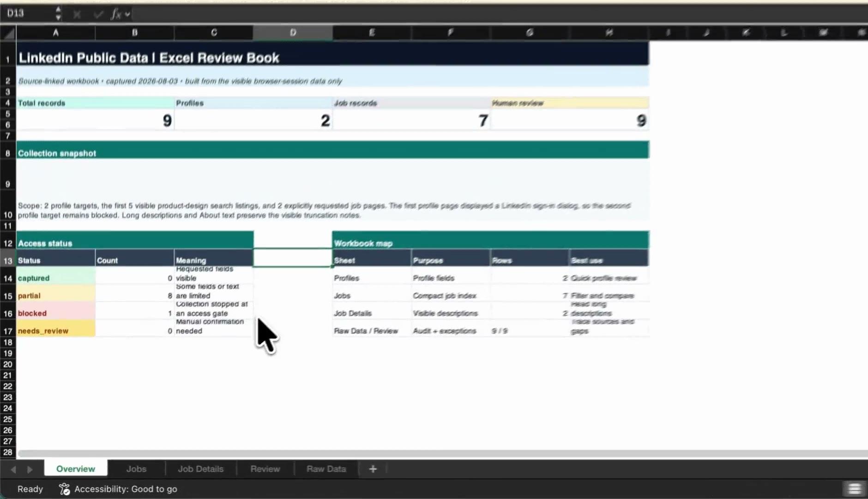
Task: Select row 28 header
Action: (x=8, y=452)
